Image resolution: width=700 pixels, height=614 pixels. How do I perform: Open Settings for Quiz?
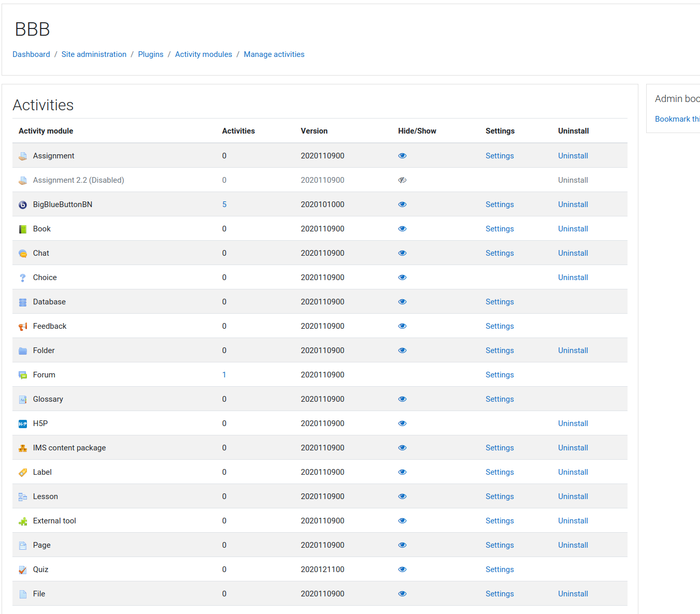point(500,569)
